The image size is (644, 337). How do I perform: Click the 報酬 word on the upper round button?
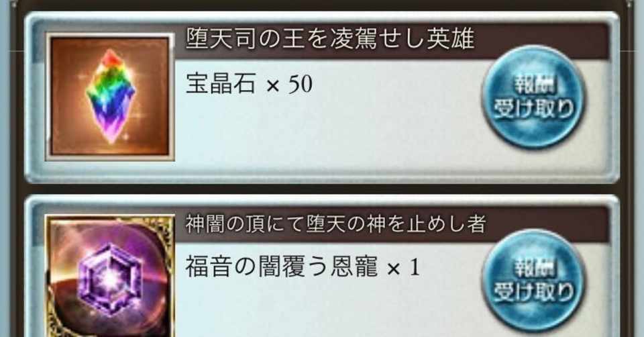tap(533, 85)
